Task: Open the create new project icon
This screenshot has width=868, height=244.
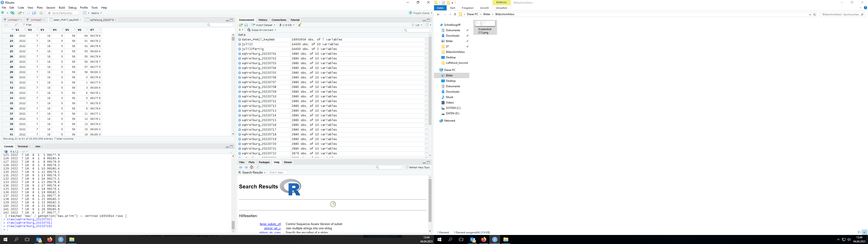Action: 12,13
